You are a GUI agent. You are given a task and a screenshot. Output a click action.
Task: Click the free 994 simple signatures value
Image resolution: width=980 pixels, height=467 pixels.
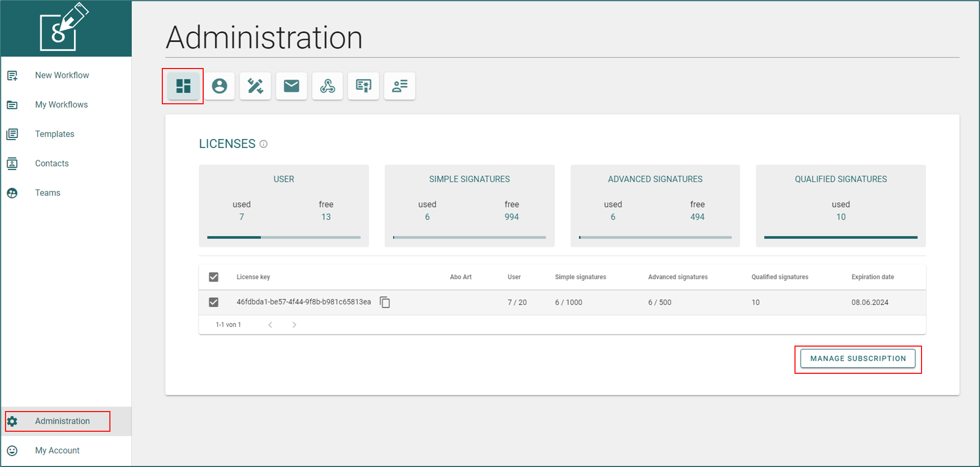point(512,217)
